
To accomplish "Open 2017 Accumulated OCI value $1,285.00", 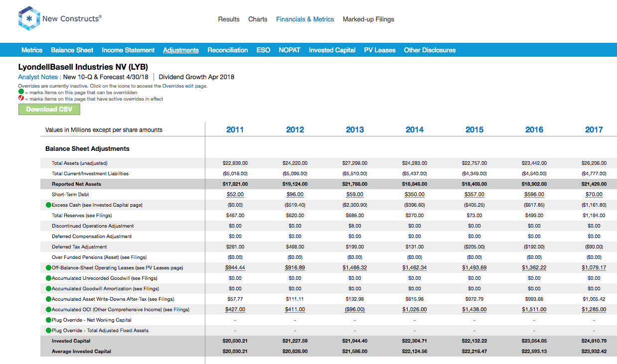I will tap(594, 310).
